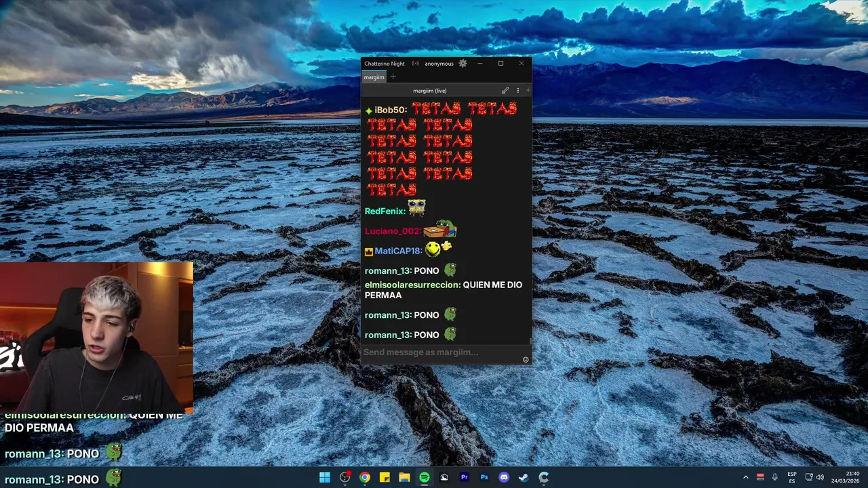Expand hidden system tray icons
Screen dimensions: 868x488
tap(746, 477)
